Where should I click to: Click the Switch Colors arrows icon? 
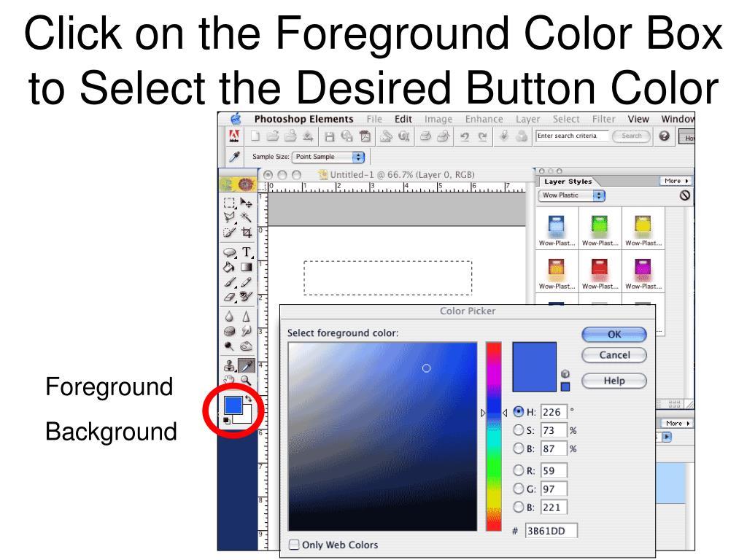tap(248, 399)
